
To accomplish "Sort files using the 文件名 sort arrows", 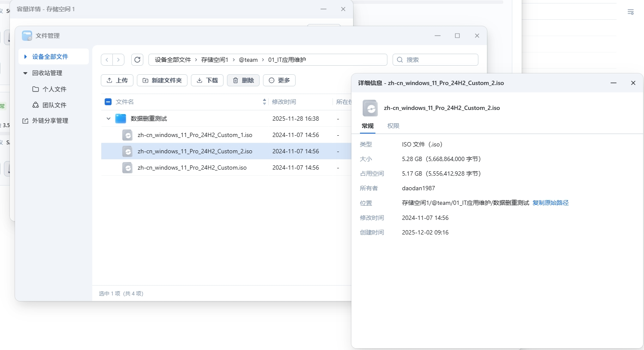I will 264,102.
